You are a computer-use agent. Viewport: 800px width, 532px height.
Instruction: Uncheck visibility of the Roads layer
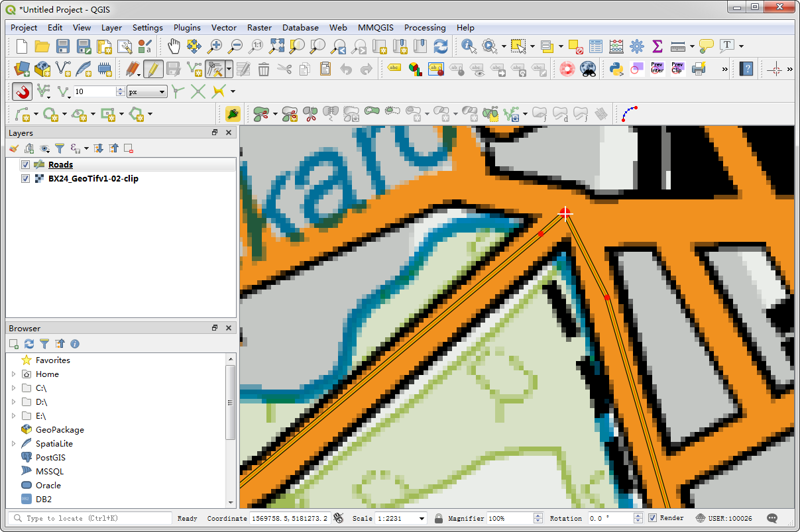pos(26,164)
